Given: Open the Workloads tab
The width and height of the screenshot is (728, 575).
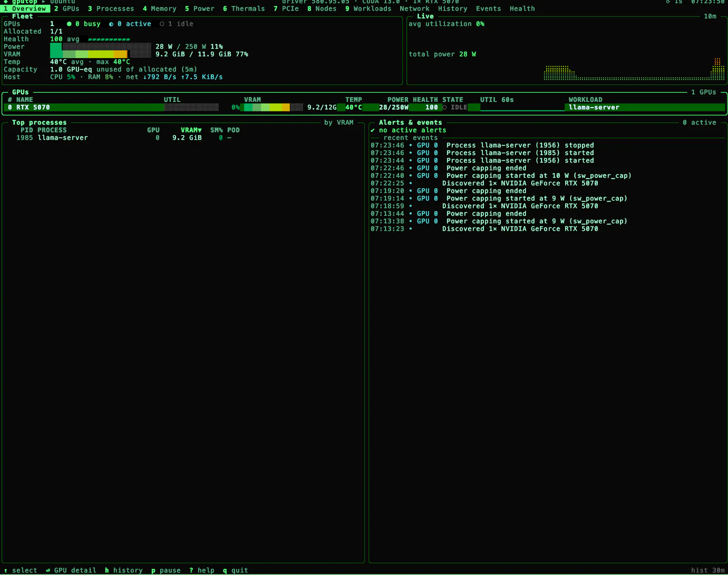Looking at the screenshot, I should 368,9.
